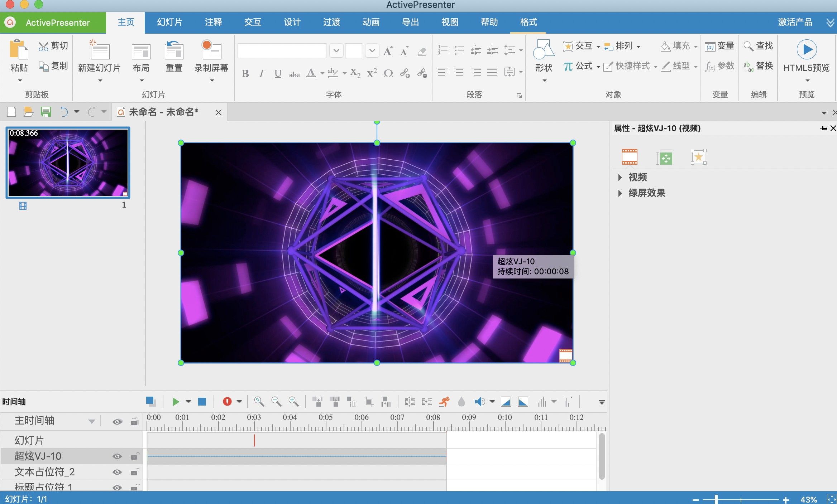The image size is (837, 504).
Task: Lock the 超炫VJ-10 timeline track
Action: 134,456
